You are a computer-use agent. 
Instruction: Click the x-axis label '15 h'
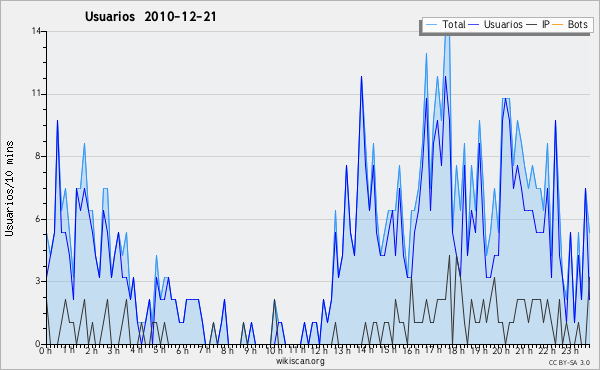[388, 350]
